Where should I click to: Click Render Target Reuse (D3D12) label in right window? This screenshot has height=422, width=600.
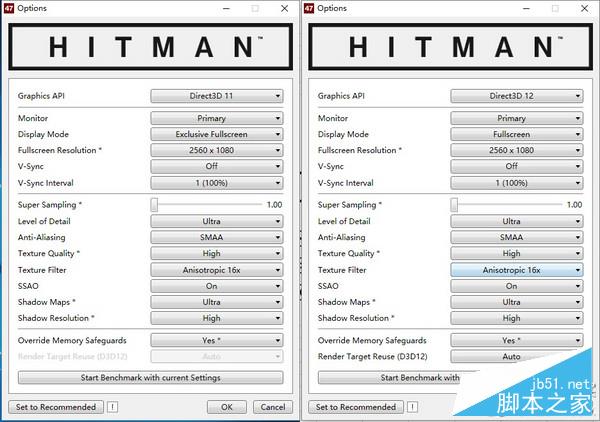[372, 357]
